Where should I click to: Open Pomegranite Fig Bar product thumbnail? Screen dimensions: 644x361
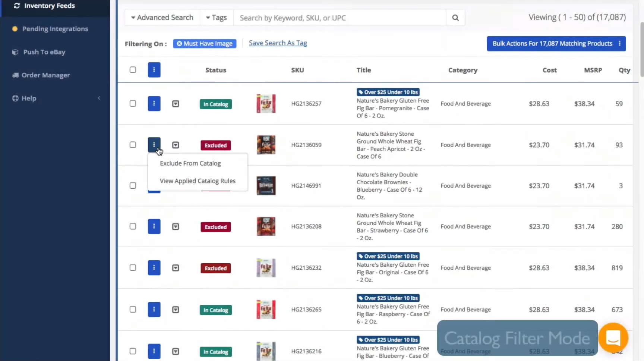pyautogui.click(x=266, y=104)
